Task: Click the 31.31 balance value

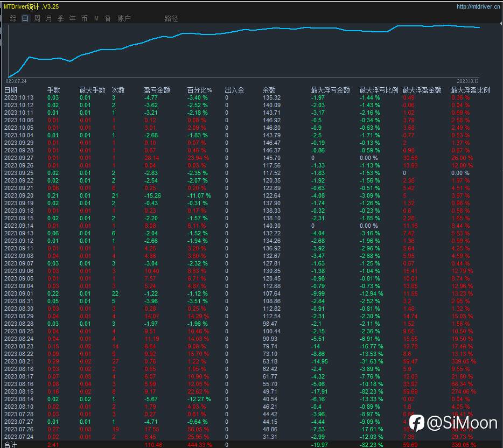Action: coord(270,437)
